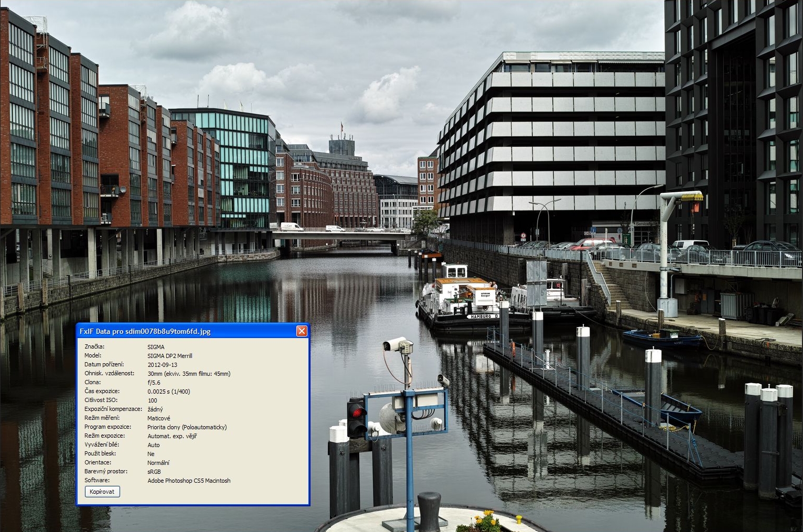Click the ISO value 100
Image resolution: width=803 pixels, height=532 pixels.
(x=152, y=400)
